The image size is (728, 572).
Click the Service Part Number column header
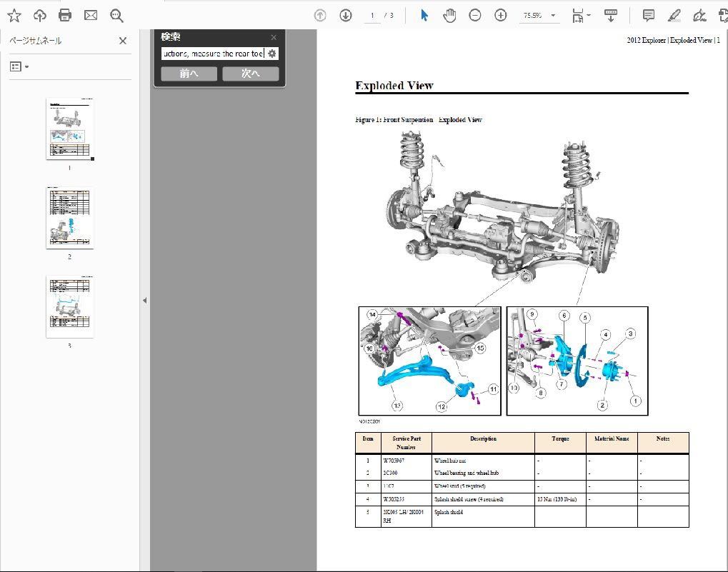[407, 443]
